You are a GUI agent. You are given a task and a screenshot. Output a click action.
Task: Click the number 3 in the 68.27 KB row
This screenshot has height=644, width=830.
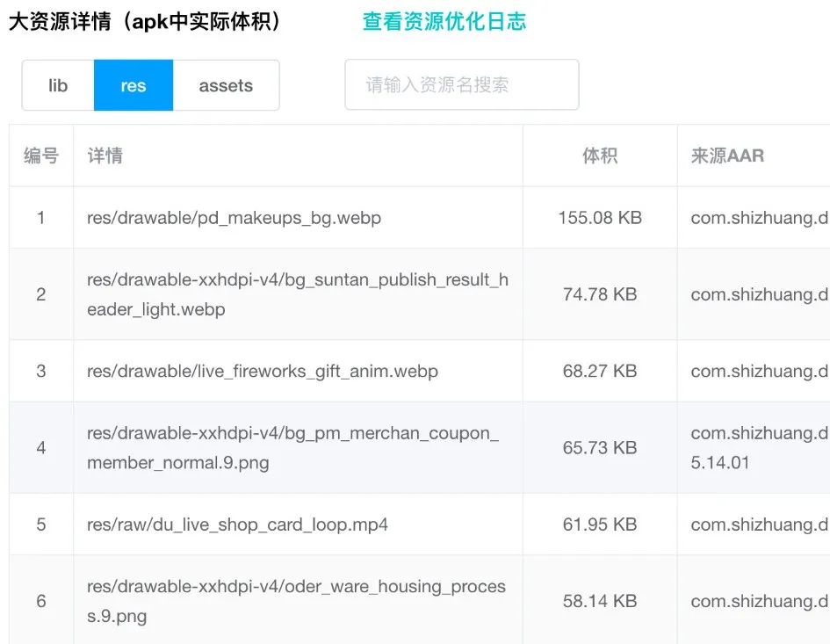point(40,371)
